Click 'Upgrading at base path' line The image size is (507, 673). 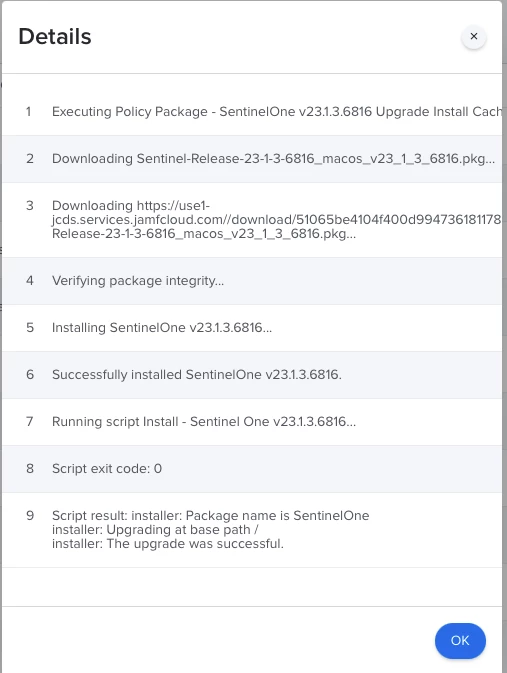[x=155, y=530]
